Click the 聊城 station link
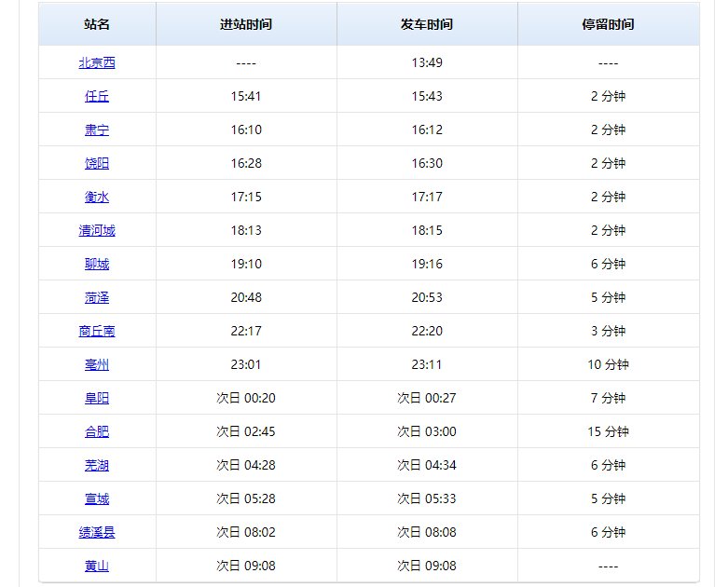Viewport: 728px width, 587px height. point(97,265)
